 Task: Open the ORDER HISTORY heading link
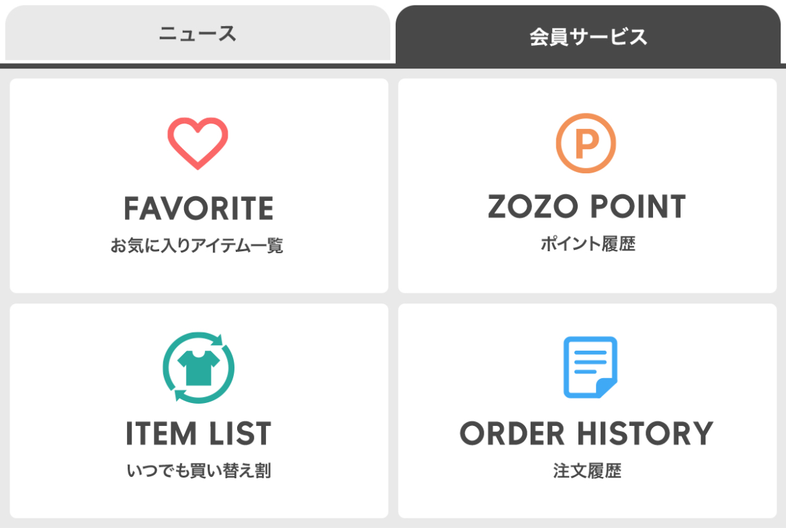pyautogui.click(x=586, y=433)
